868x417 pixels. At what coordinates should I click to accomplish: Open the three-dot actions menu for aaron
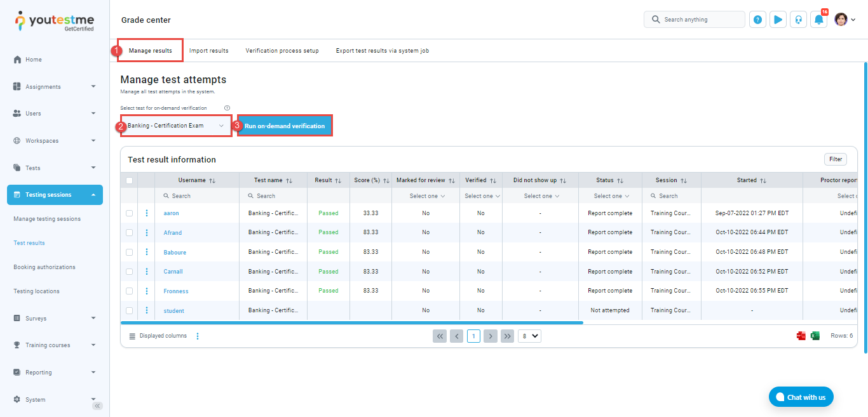coord(147,213)
